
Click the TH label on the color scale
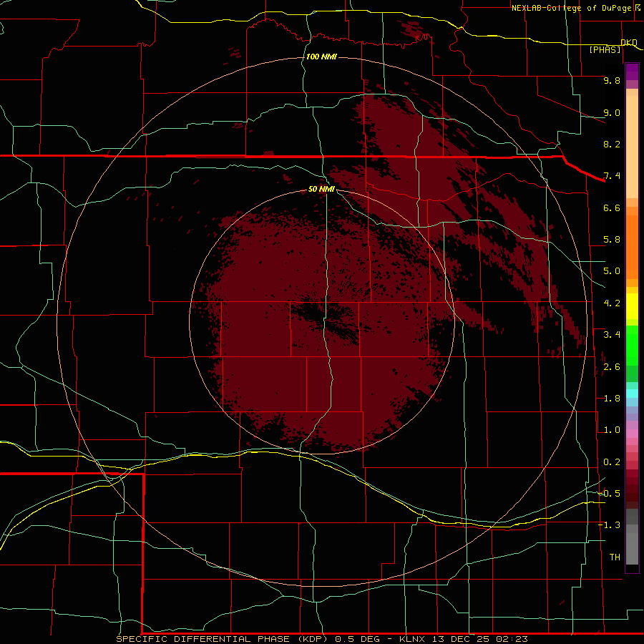(615, 557)
